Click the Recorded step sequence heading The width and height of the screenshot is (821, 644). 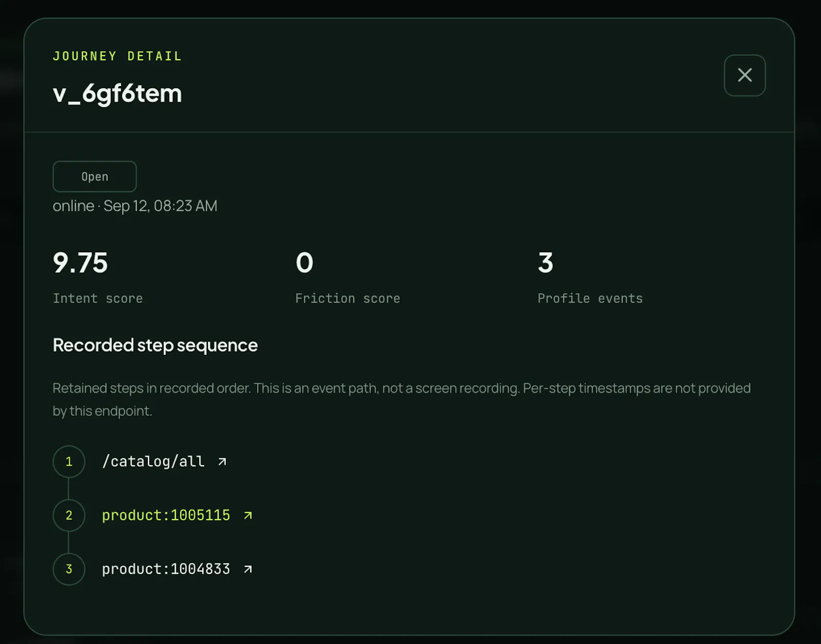coord(155,346)
